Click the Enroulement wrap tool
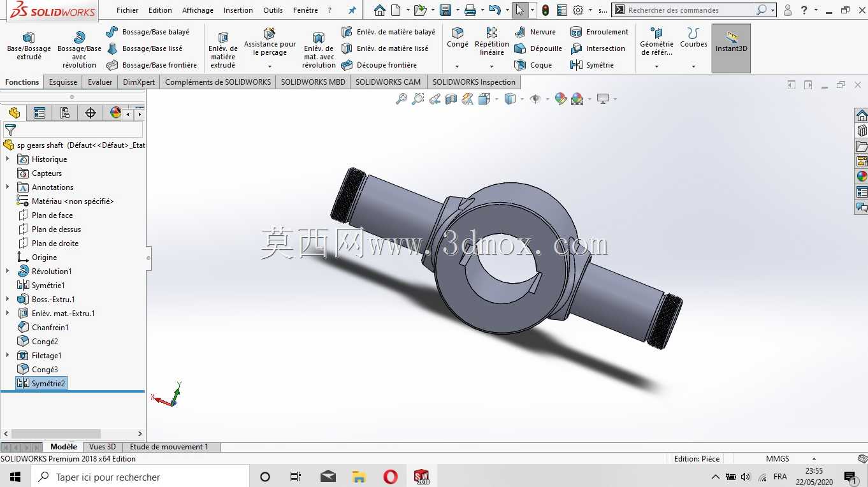 tap(599, 32)
